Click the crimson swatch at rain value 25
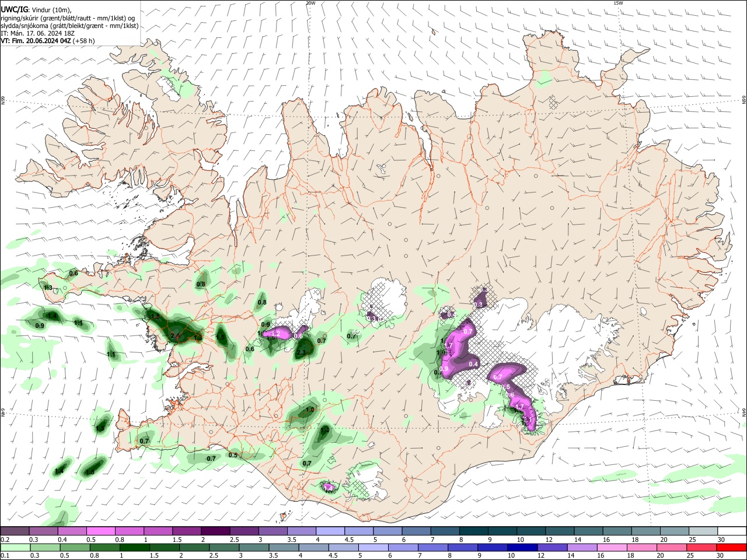Screen dimensions: 747x560 (701, 547)
